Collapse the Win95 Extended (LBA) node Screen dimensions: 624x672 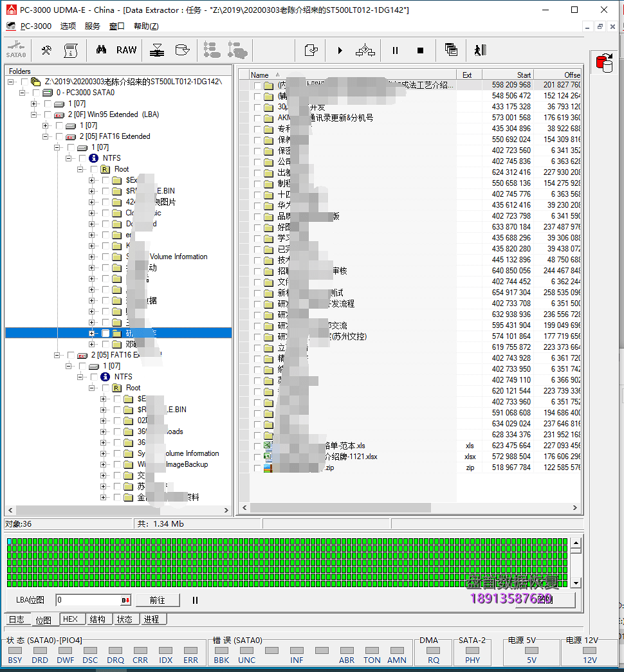33,114
